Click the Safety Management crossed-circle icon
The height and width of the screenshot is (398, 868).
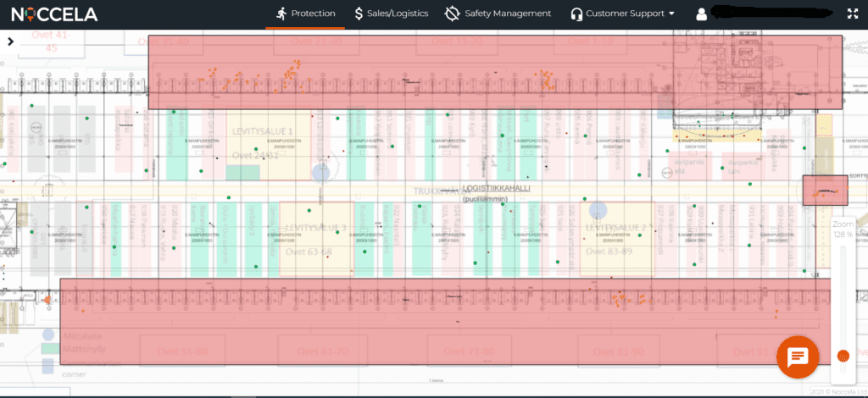[x=452, y=14]
